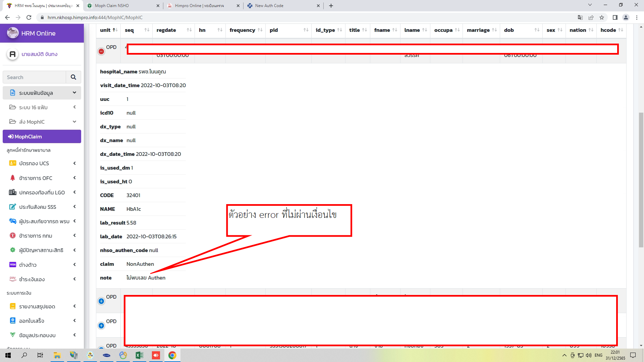644x362 pixels.
Task: Click the ปกครองท้องถิ่น LGO building icon
Action: coord(13,192)
